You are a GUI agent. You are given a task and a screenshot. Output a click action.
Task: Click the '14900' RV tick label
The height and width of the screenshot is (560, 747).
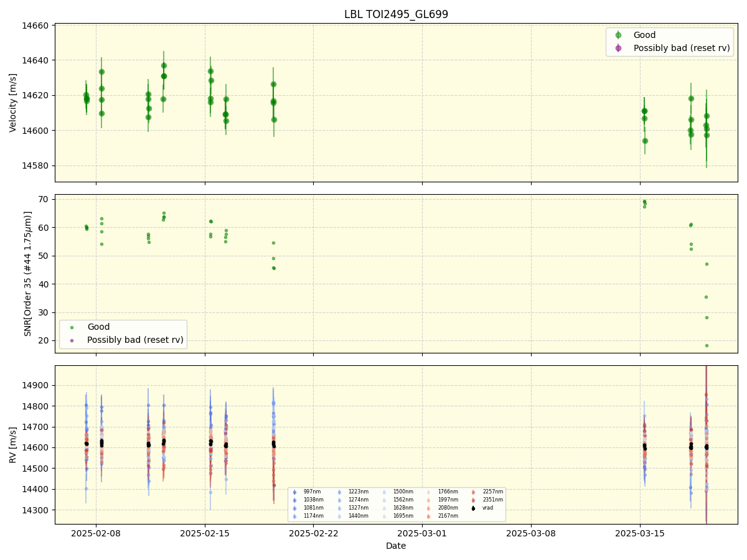click(37, 386)
